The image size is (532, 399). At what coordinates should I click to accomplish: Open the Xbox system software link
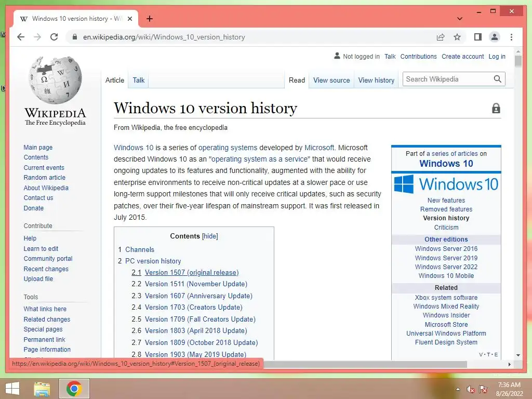click(x=446, y=297)
